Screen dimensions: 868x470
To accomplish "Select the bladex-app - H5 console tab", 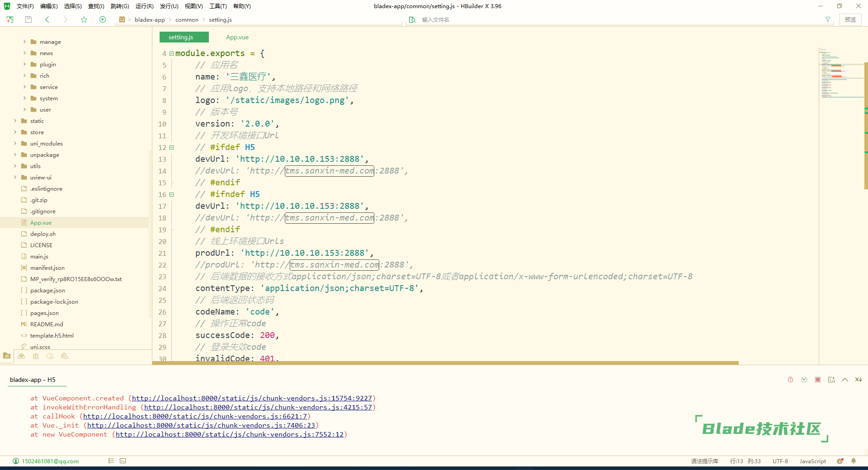I will 33,380.
